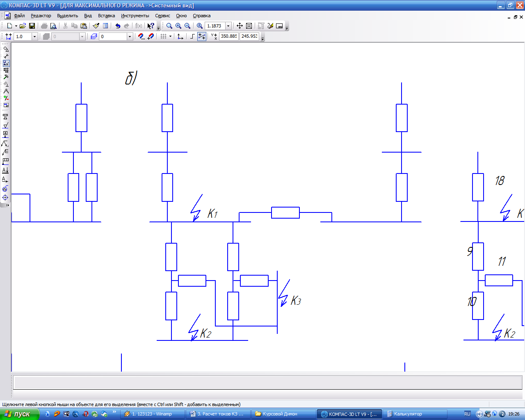Click the Y coordinate field 245.953
Screen dimensions: 525x420
click(x=249, y=37)
